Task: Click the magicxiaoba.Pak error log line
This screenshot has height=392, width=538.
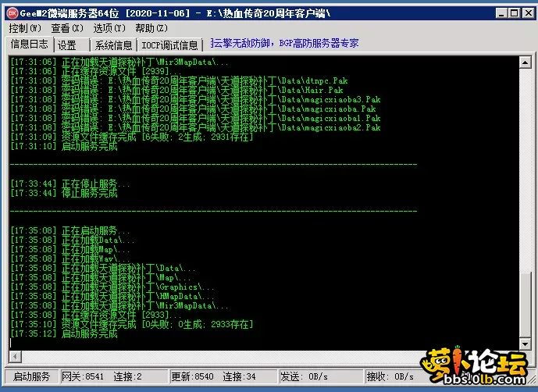Action: coord(193,109)
